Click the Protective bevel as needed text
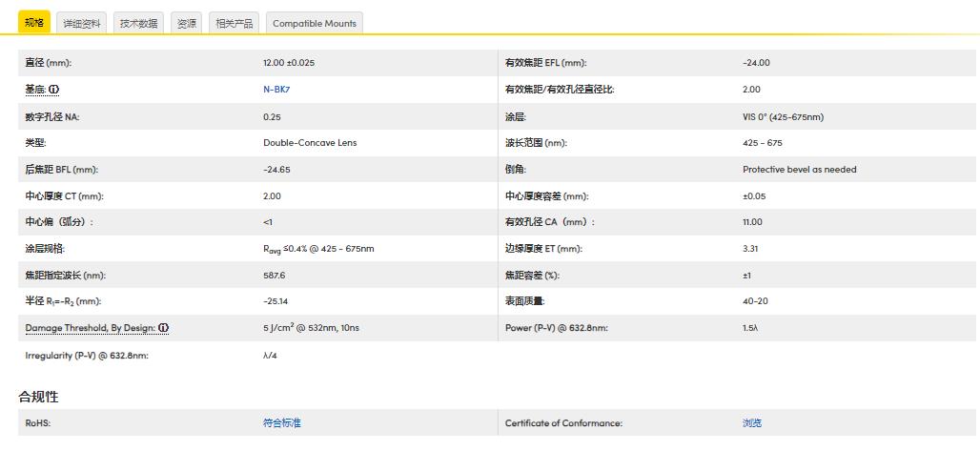 coord(799,170)
